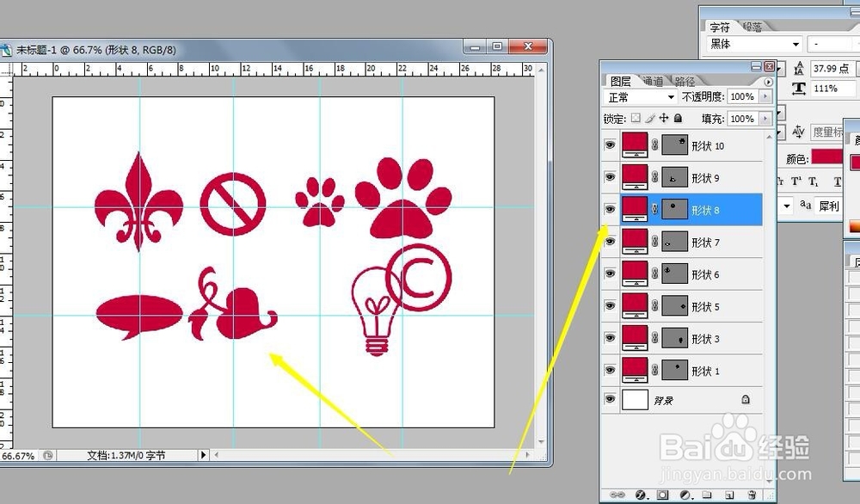Click the Character panel 颜色 text color swatch
The width and height of the screenshot is (860, 504).
[827, 157]
